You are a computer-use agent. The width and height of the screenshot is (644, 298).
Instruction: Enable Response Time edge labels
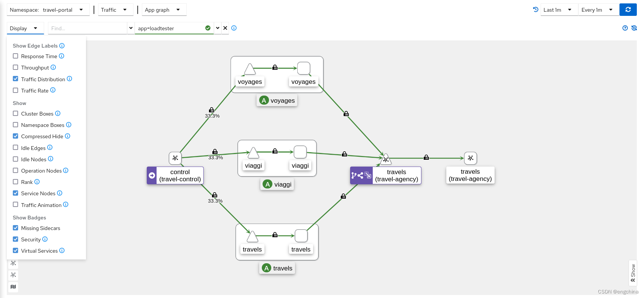click(x=15, y=56)
